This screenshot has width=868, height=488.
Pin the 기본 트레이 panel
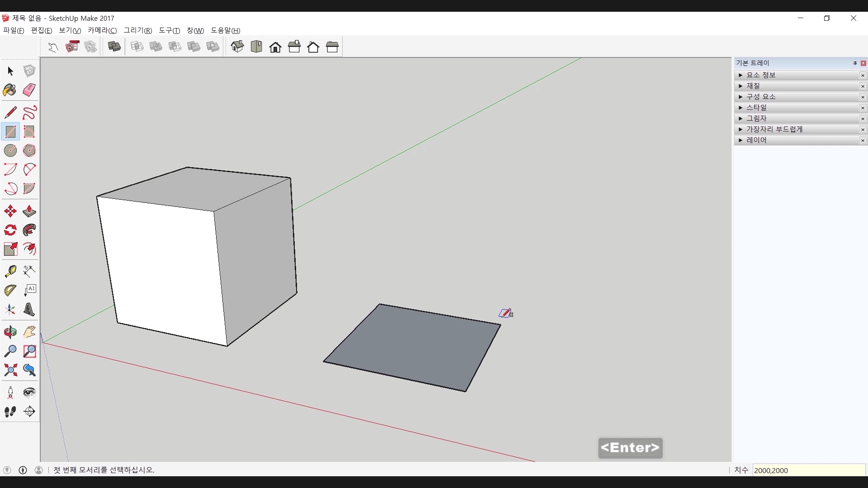click(855, 63)
